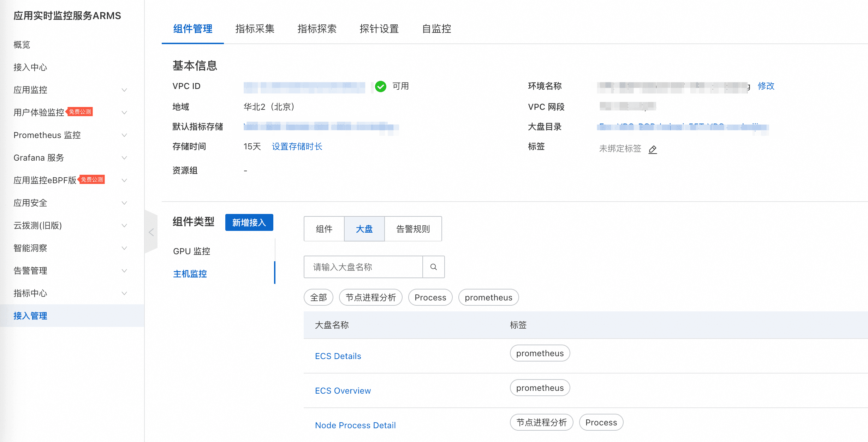Expand the 告警管理 sidebar chevron
Viewport: 868px width, 442px height.
(124, 271)
